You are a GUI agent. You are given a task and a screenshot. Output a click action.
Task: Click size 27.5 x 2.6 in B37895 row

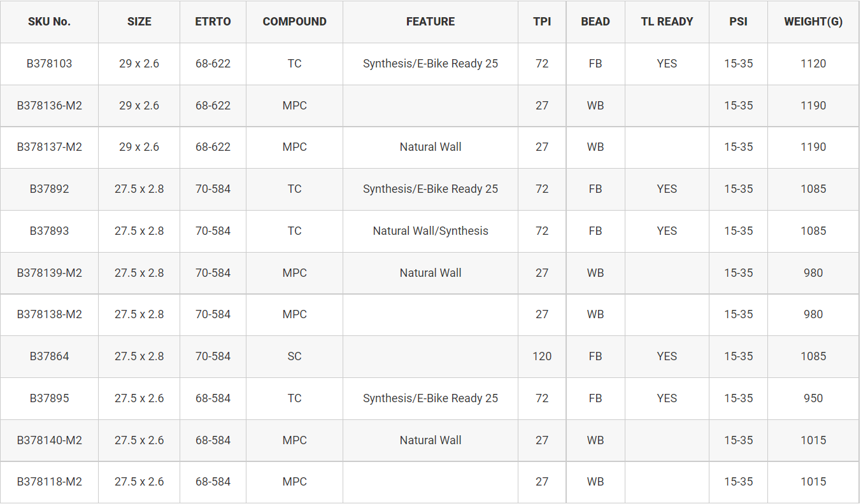coord(139,398)
